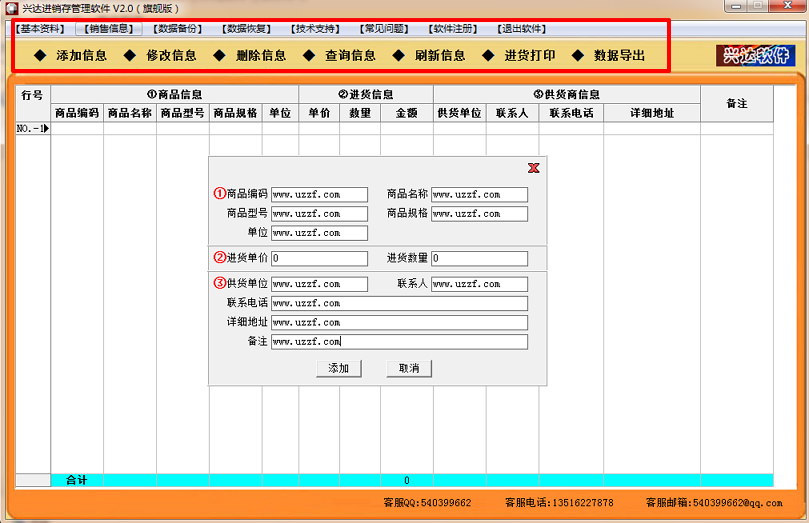
Task: Click the 备注 input field in the dialog
Action: (399, 341)
